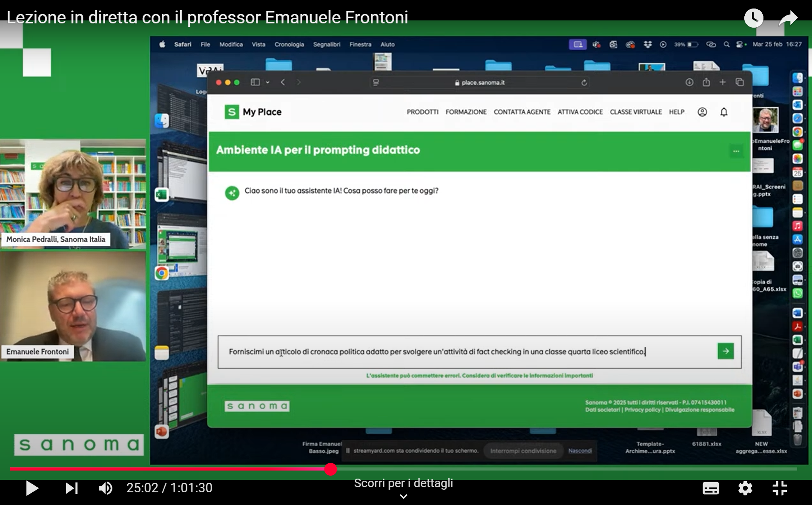Open the Cronologia menu

click(289, 44)
